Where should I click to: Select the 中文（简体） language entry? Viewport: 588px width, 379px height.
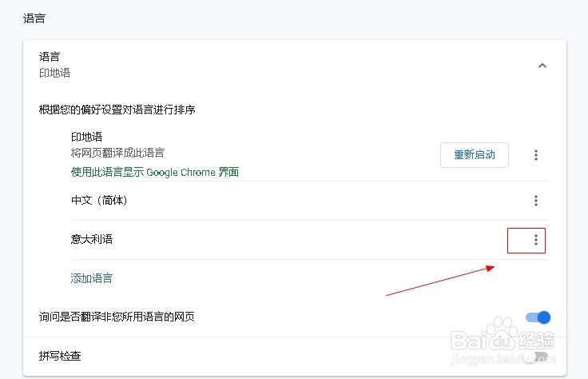point(99,201)
